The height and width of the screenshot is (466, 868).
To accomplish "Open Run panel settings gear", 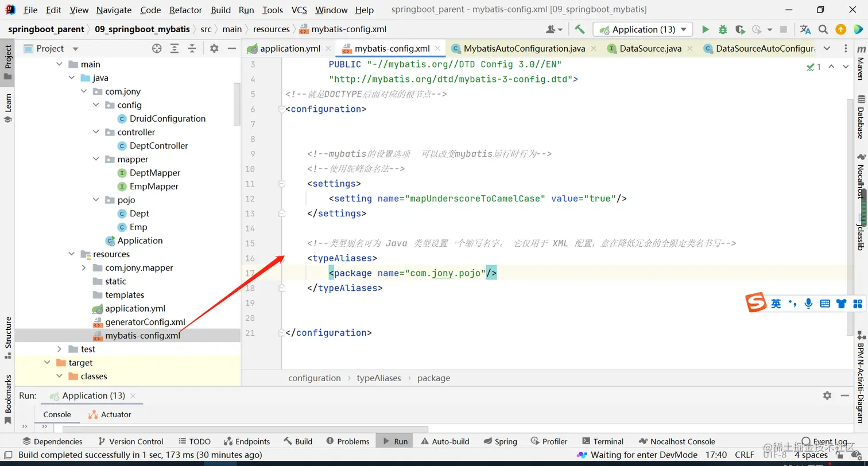I will [827, 395].
